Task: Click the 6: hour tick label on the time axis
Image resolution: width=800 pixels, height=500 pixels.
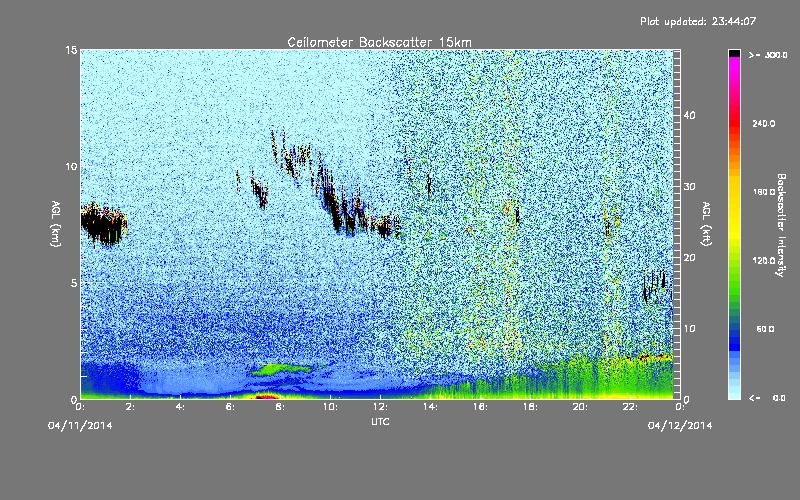Action: point(231,407)
